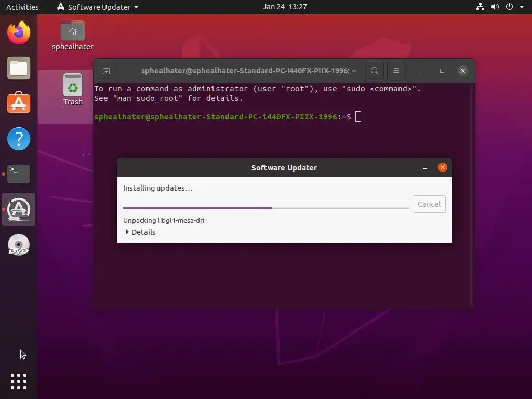The image size is (532, 399).
Task: Open sphealhater home folder on desktop
Action: click(x=72, y=35)
